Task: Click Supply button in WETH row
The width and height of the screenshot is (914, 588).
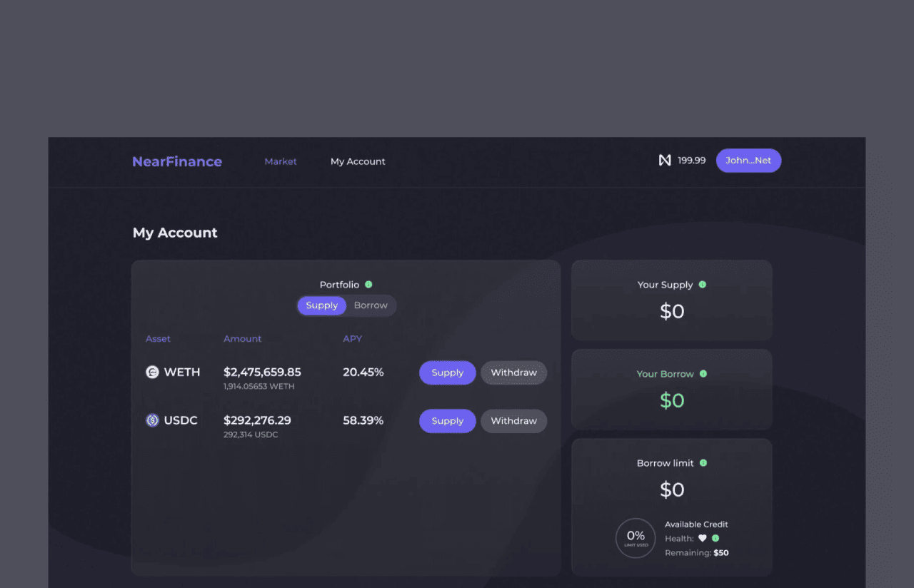Action: click(x=448, y=372)
